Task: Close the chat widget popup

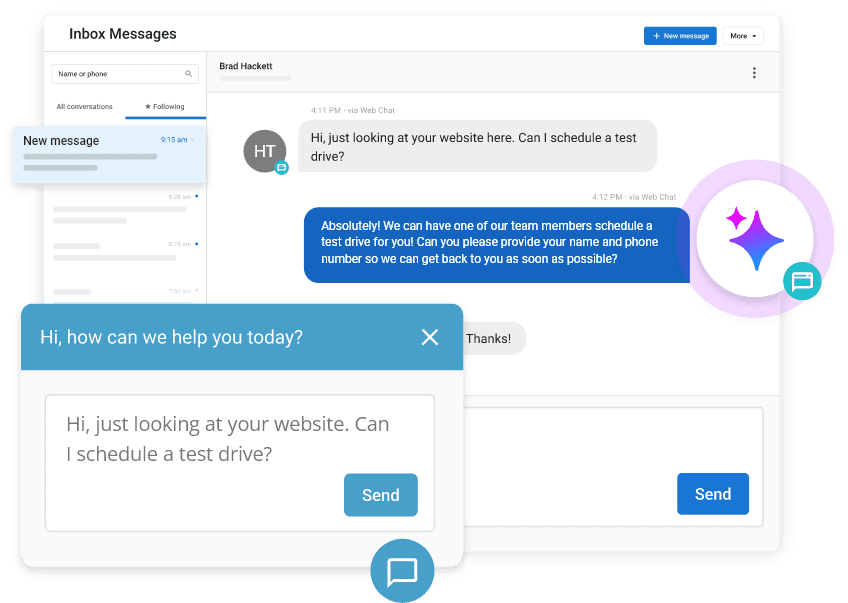Action: [x=430, y=337]
